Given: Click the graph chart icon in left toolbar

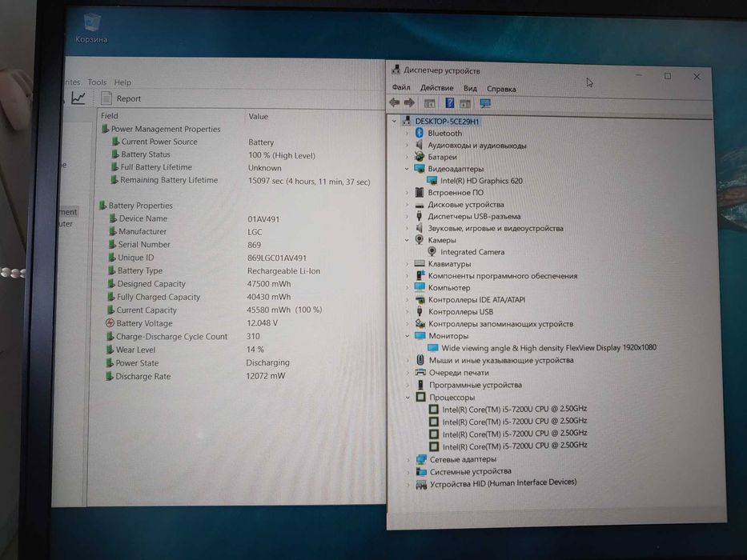Looking at the screenshot, I should pos(78,98).
